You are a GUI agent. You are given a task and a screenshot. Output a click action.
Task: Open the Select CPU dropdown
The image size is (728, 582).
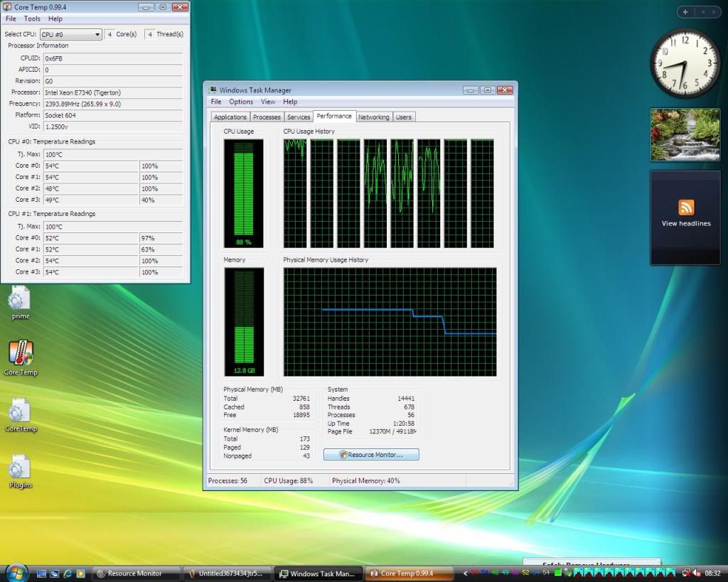[70, 34]
